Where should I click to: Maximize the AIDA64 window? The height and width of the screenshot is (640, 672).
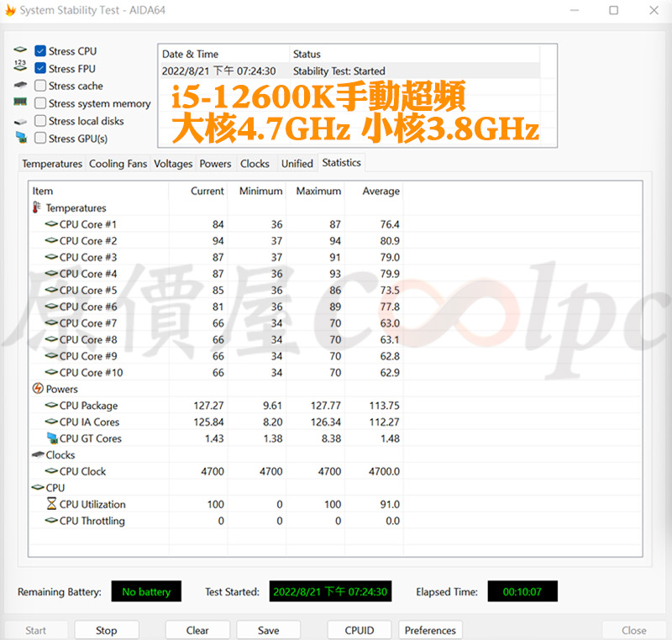tap(614, 10)
